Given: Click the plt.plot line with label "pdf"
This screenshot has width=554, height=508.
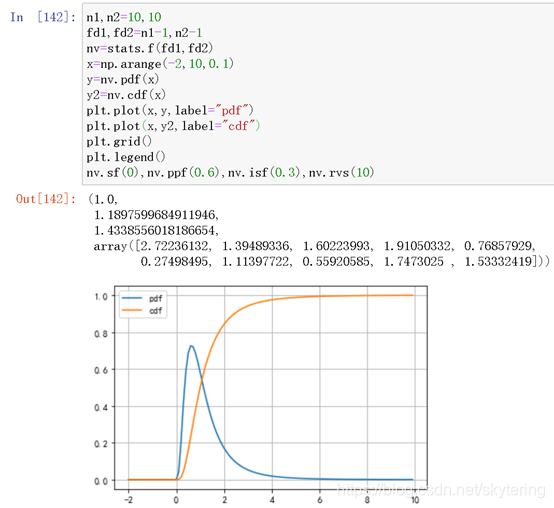Looking at the screenshot, I should click(170, 110).
